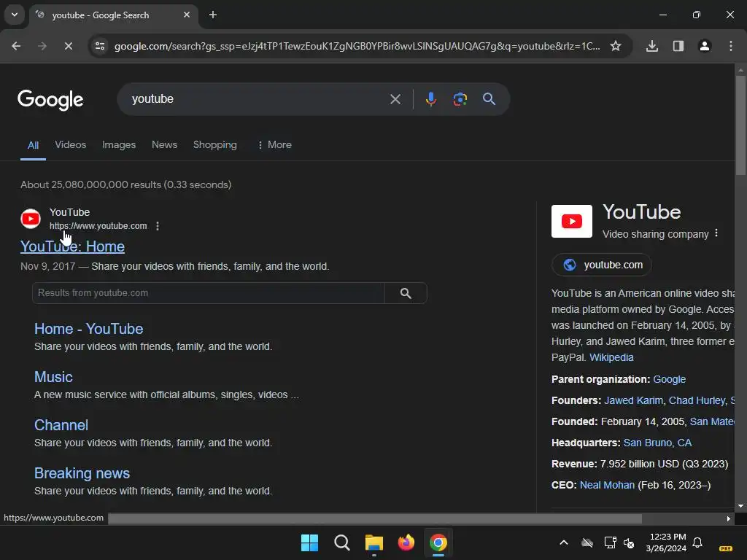Open the Windows Start menu
This screenshot has width=747, height=560.
coord(309,542)
